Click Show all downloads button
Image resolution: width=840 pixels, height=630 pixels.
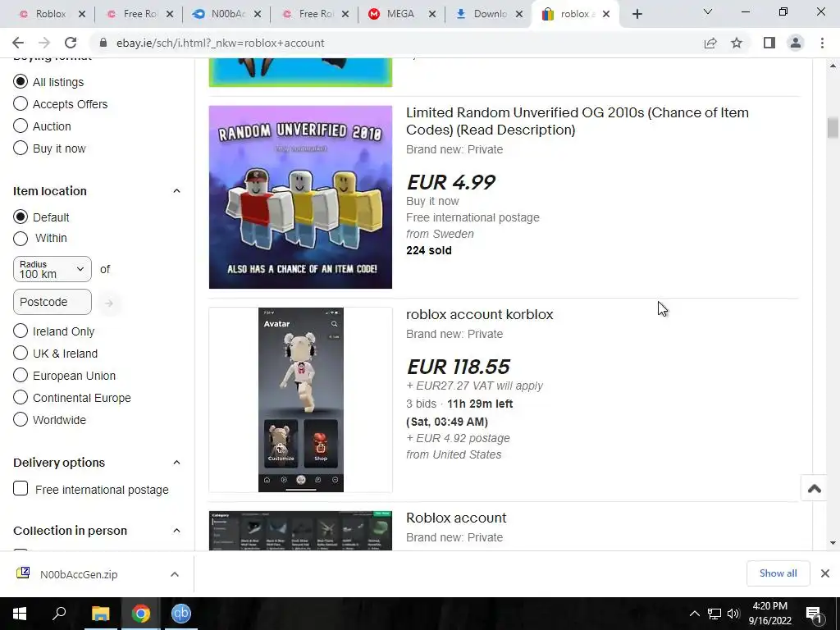778,573
